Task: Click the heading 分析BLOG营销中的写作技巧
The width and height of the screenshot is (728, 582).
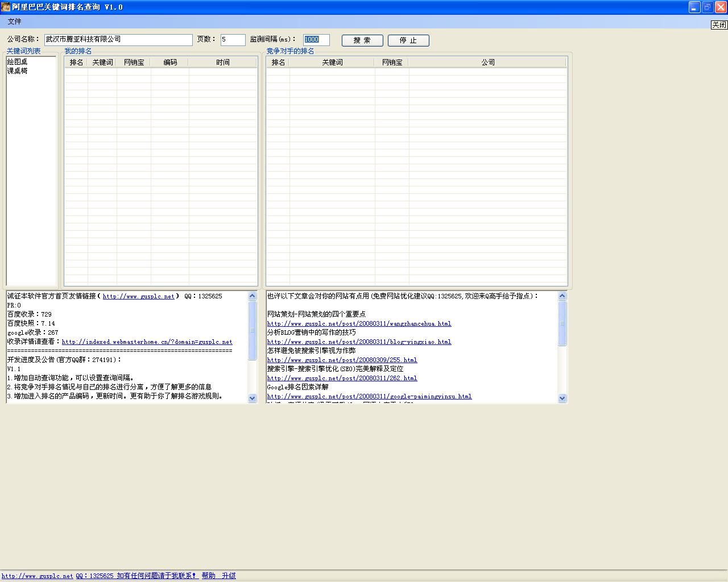Action: (312, 332)
